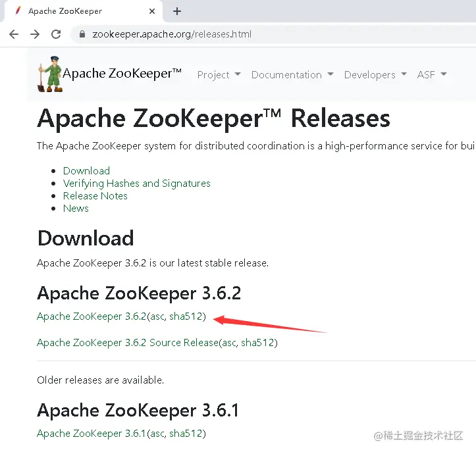Close the Apache ZooKeeper tab
This screenshot has width=476, height=454.
tap(152, 11)
